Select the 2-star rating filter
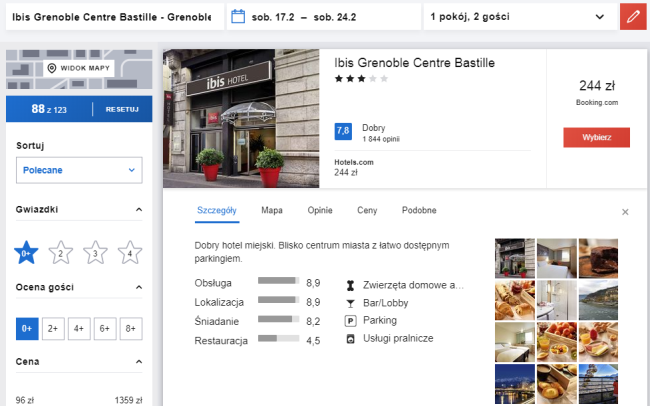 pos(61,253)
